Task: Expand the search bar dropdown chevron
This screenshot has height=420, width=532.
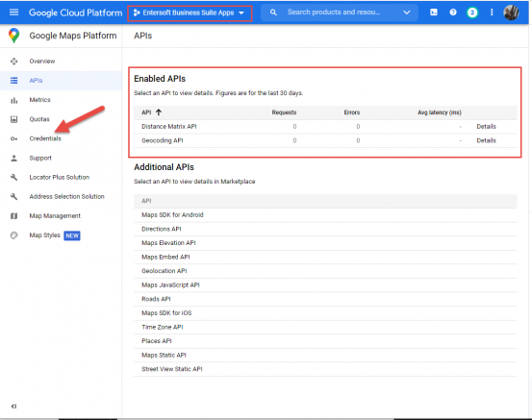Action: coord(407,12)
